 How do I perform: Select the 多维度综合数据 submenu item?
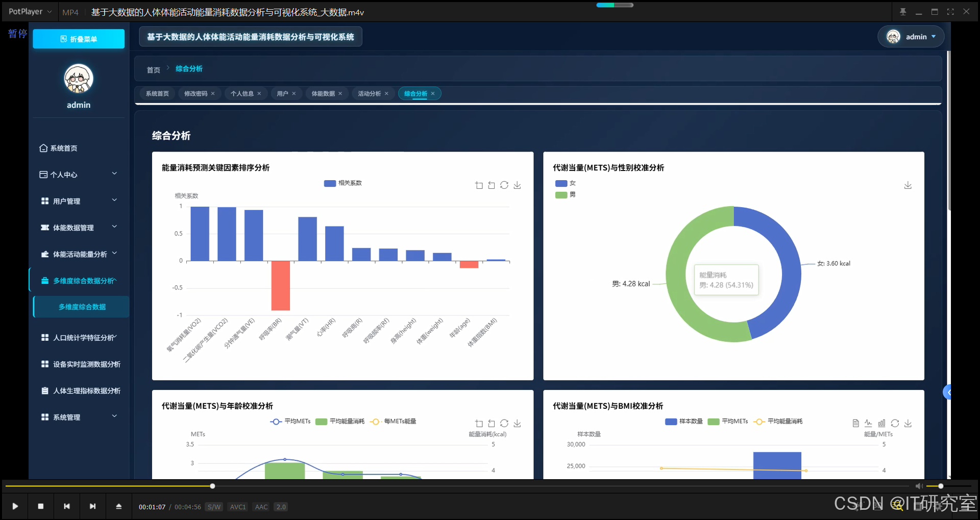[81, 307]
